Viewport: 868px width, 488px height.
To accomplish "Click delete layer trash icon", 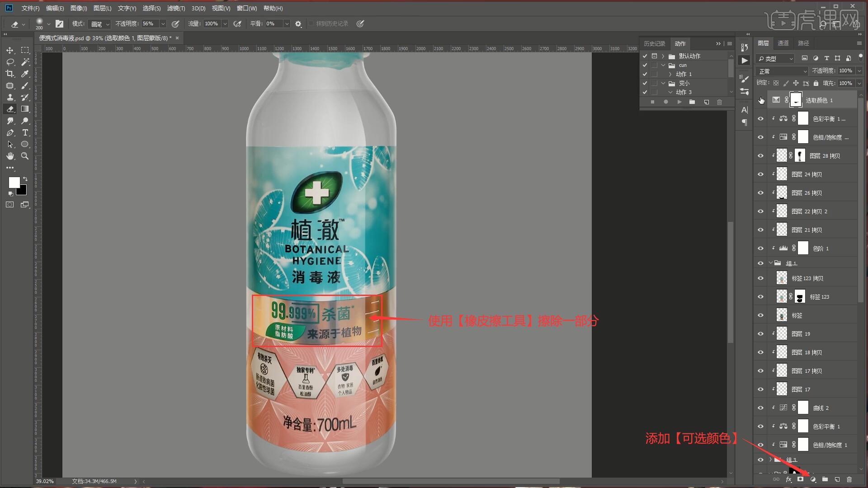I will coord(849,479).
